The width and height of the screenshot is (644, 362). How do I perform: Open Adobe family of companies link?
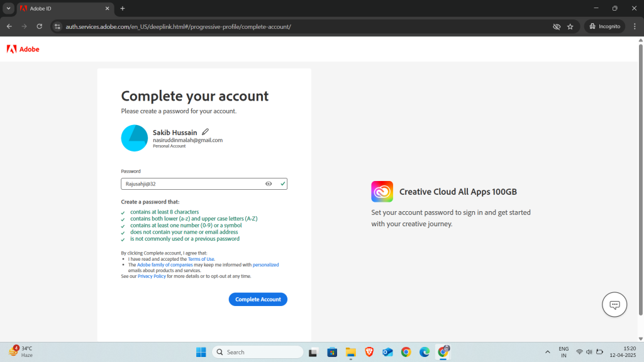165,265
